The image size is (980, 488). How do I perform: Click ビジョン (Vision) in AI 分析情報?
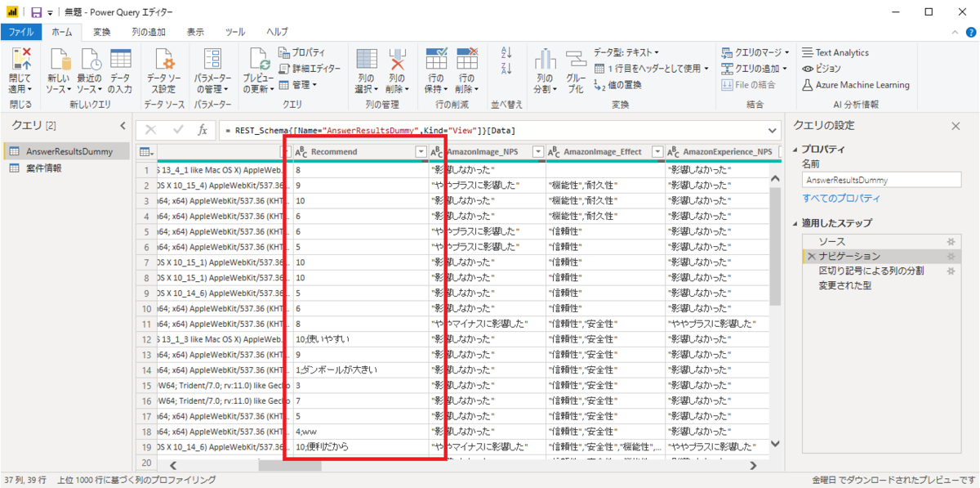click(821, 69)
